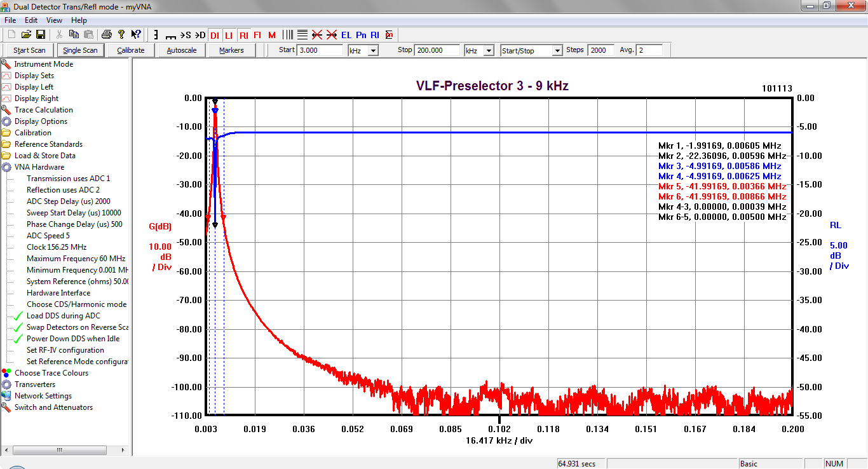This screenshot has width=868, height=469.
Task: Click the Calibrate button
Action: click(131, 50)
